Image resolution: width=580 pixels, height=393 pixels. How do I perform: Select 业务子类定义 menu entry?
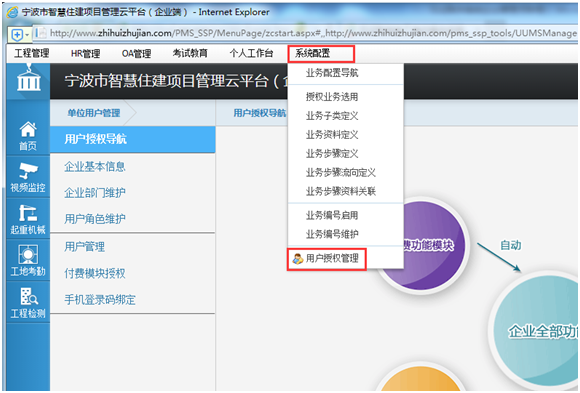332,116
